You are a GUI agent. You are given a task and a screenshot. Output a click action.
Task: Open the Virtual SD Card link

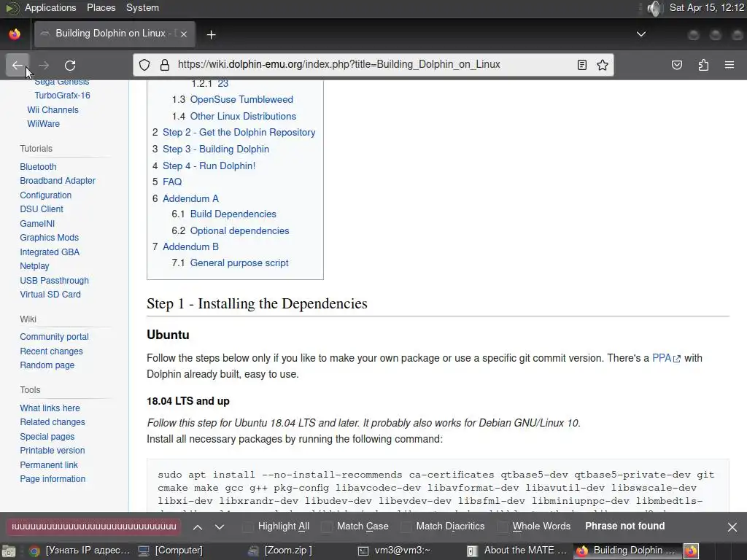coord(50,295)
